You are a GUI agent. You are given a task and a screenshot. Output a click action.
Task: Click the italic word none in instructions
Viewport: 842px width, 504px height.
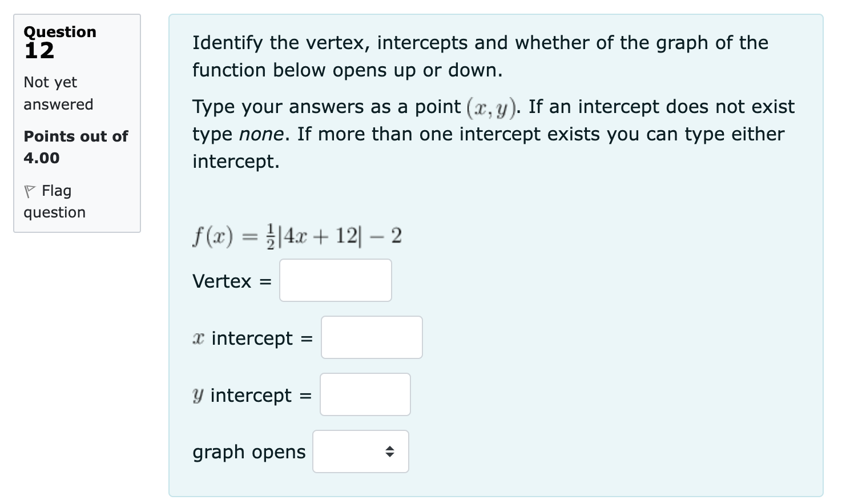click(260, 134)
